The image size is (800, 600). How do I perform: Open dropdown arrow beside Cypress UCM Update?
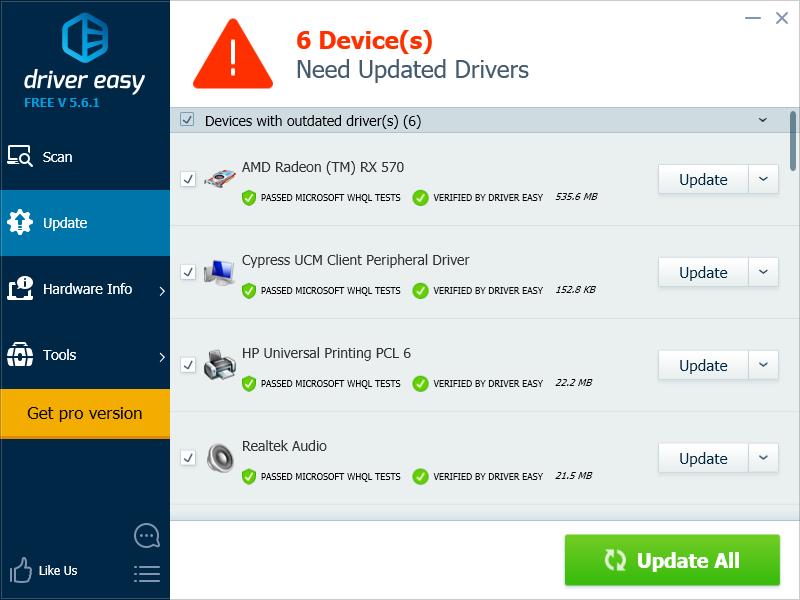[x=763, y=272]
